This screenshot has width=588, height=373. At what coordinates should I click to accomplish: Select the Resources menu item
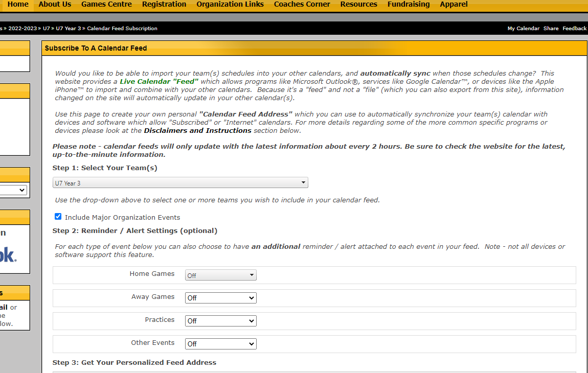click(x=358, y=5)
